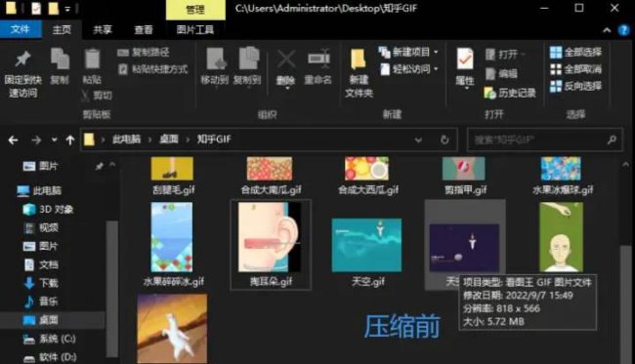Screen dimensions: 635x364
Task: Click the 管理 (Manage) contextual tab
Action: 195,10
